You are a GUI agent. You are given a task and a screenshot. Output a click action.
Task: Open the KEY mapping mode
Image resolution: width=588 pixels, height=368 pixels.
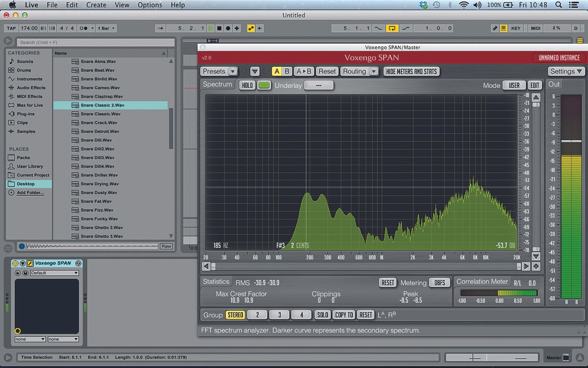point(515,28)
